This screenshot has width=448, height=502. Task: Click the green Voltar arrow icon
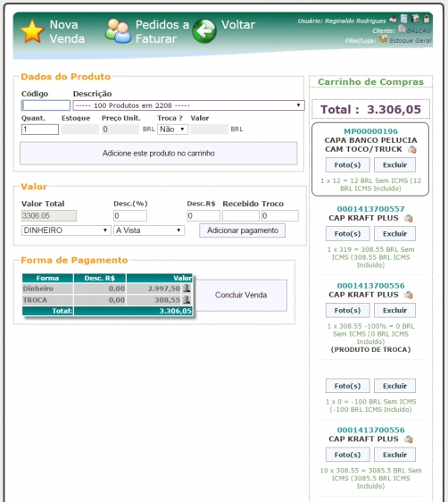click(x=204, y=31)
